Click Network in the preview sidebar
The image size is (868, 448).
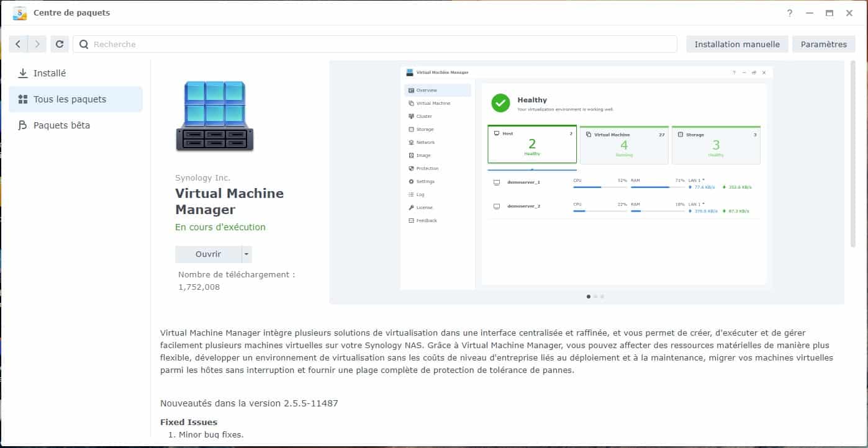(438, 143)
